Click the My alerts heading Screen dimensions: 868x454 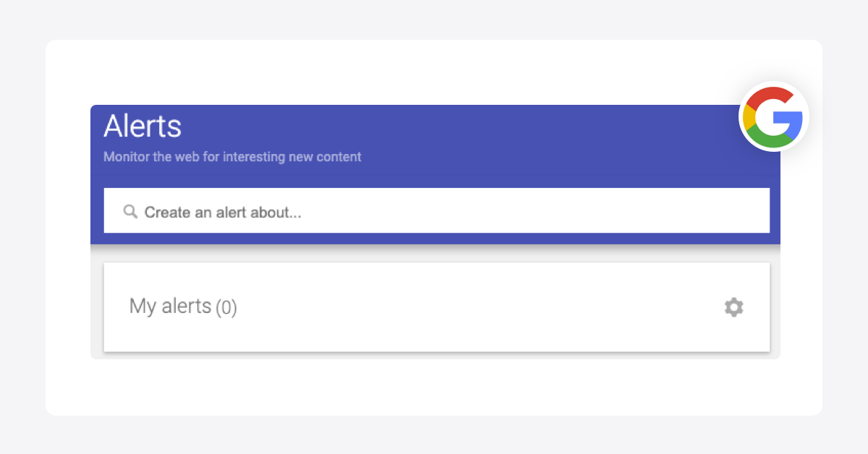click(x=169, y=306)
